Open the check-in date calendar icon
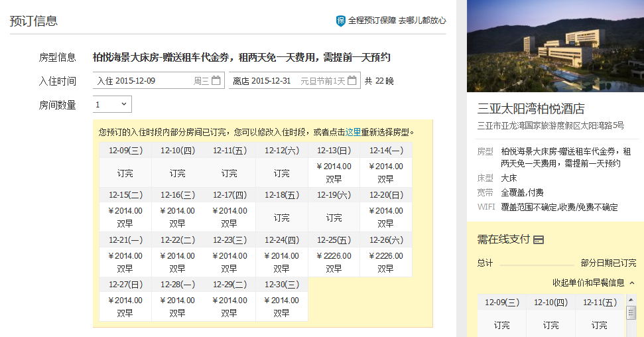 tap(216, 81)
